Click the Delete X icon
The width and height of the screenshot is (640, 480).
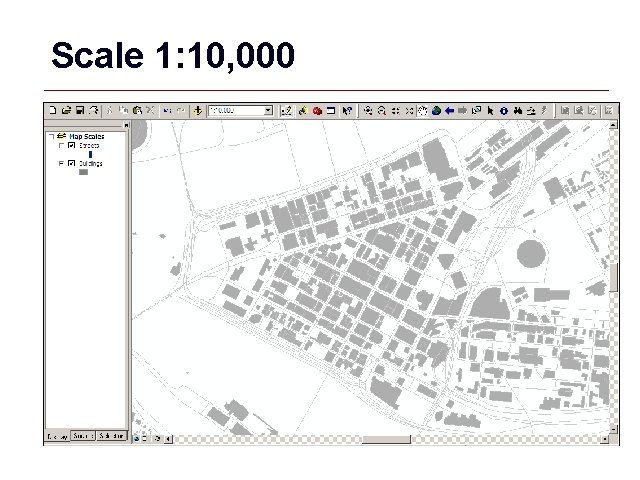click(x=151, y=110)
